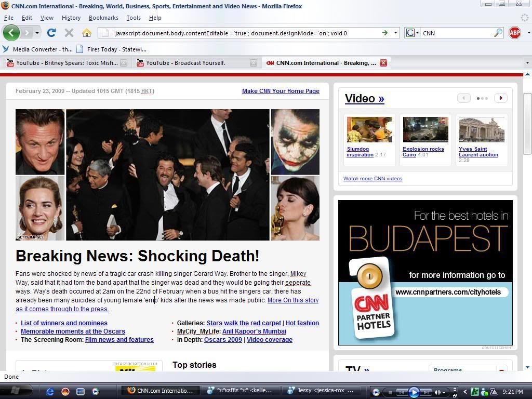This screenshot has width=532, height=399.
Task: Launch Internet Explorer from Quick Launch
Action: [50, 392]
